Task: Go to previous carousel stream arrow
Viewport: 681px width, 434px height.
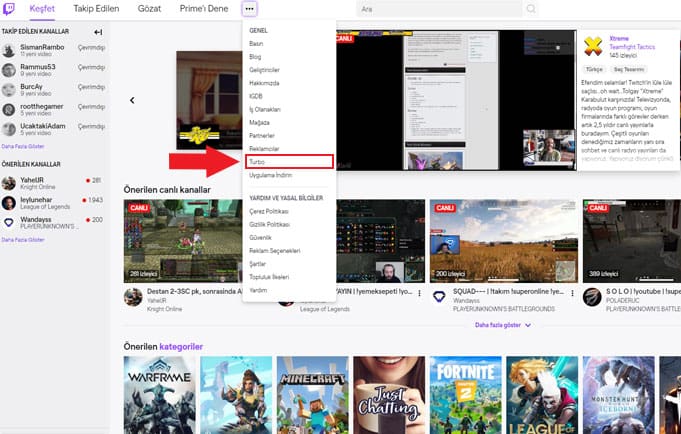Action: (132, 100)
